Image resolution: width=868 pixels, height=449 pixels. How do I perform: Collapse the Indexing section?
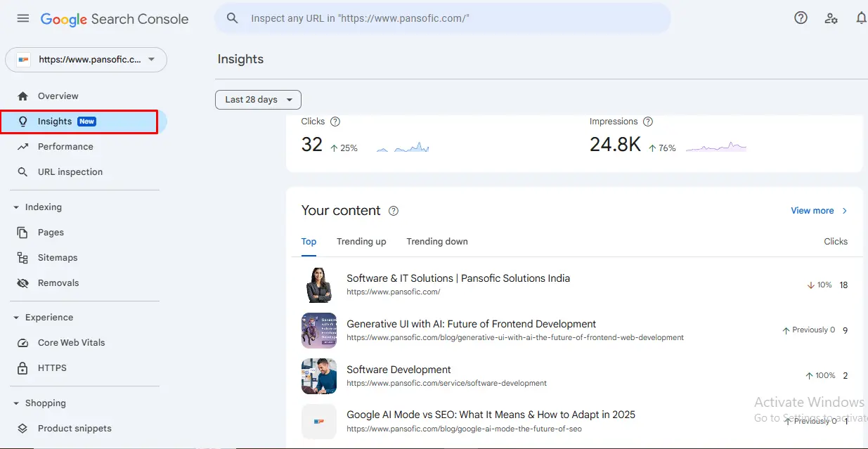click(16, 207)
